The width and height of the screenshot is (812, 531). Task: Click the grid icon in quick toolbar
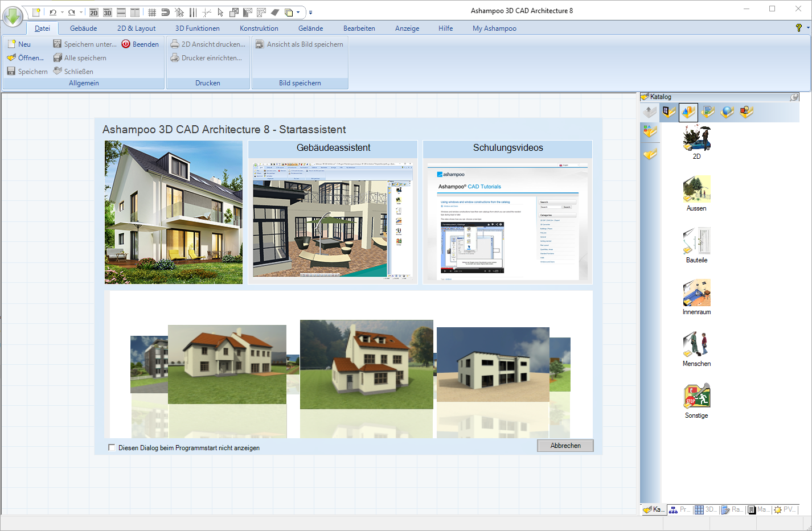[152, 12]
